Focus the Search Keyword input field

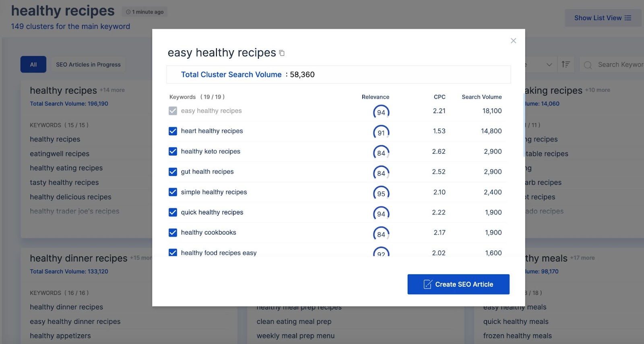(620, 64)
